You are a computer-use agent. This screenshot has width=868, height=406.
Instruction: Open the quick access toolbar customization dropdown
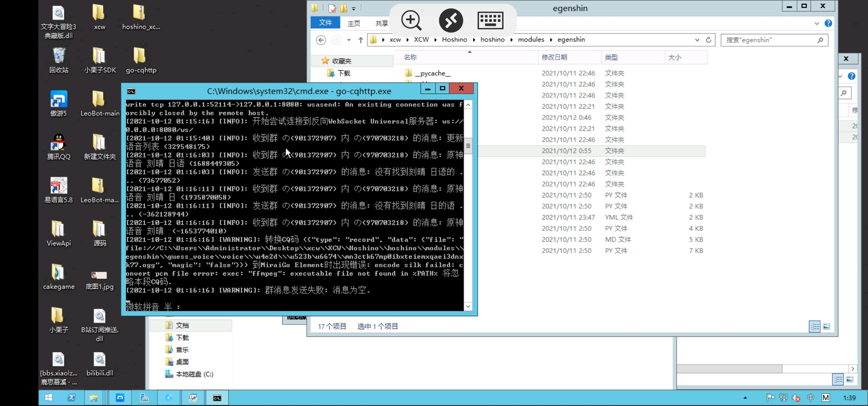[x=354, y=8]
